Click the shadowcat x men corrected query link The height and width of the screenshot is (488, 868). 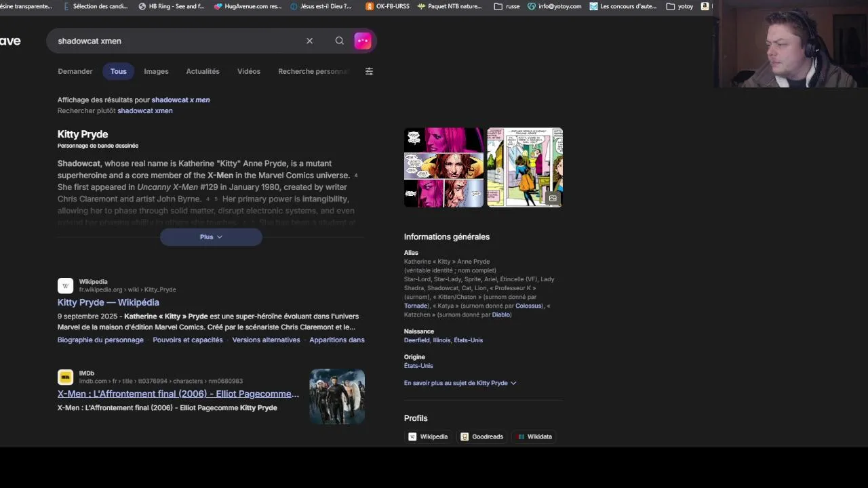[x=180, y=100]
